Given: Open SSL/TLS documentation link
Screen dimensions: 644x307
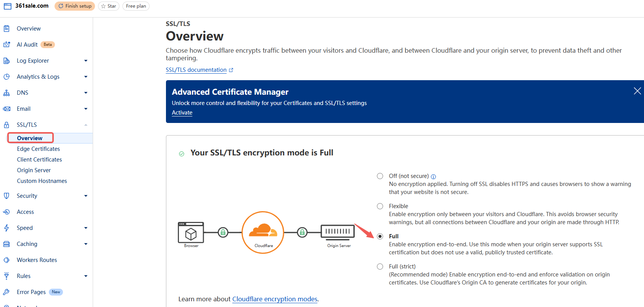Looking at the screenshot, I should (x=196, y=69).
